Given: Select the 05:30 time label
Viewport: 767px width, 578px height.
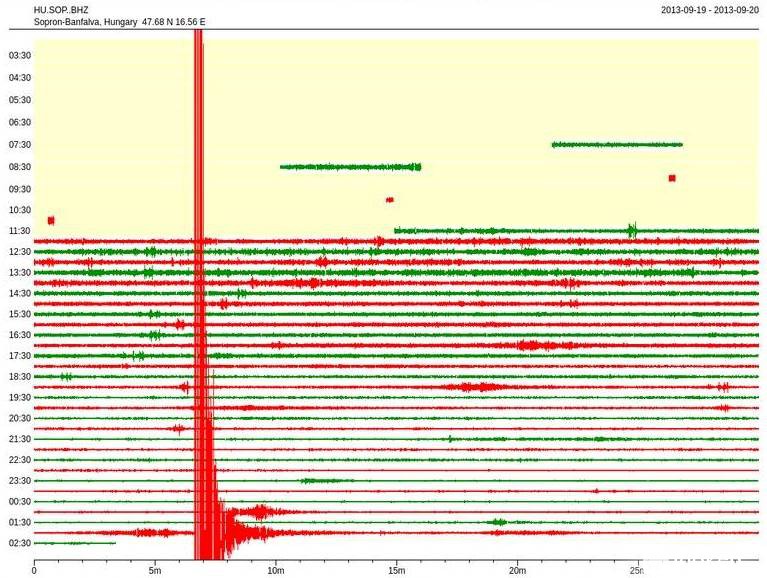Looking at the screenshot, I should click(20, 100).
